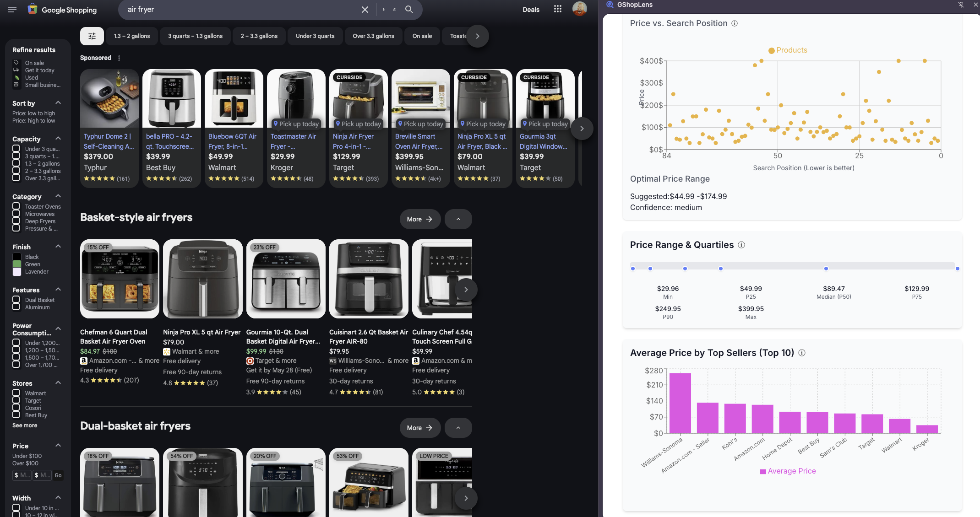Click the Go price range button
This screenshot has height=517, width=980.
tap(58, 475)
